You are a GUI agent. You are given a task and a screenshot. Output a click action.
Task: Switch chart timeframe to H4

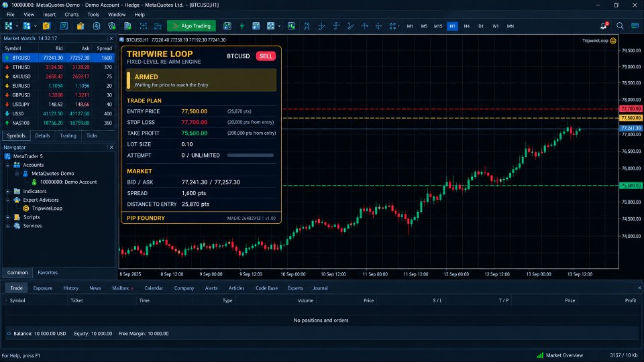click(x=467, y=26)
